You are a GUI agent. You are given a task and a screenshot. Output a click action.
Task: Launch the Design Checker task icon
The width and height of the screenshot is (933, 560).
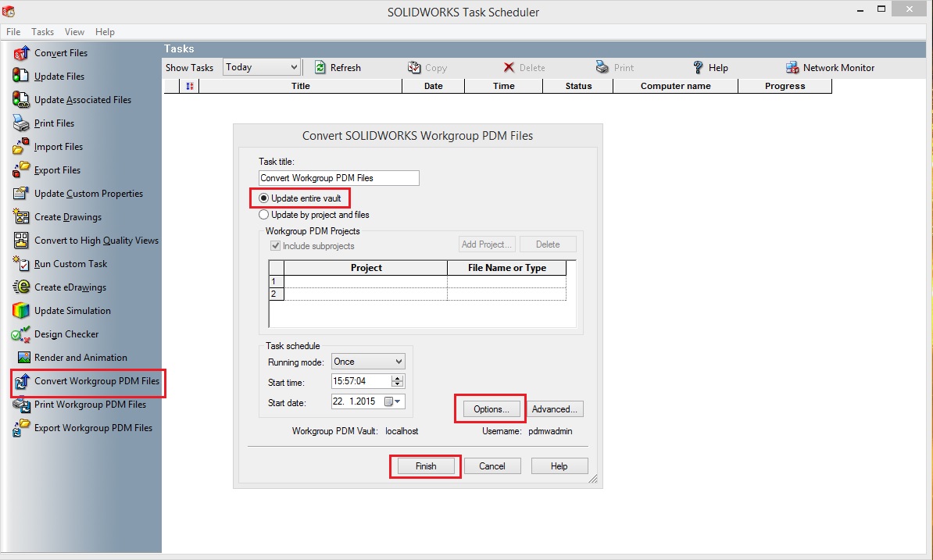pyautogui.click(x=21, y=334)
